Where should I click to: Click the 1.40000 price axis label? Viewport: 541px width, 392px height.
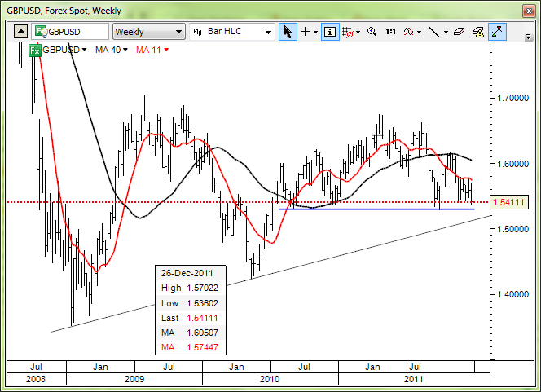coord(512,294)
